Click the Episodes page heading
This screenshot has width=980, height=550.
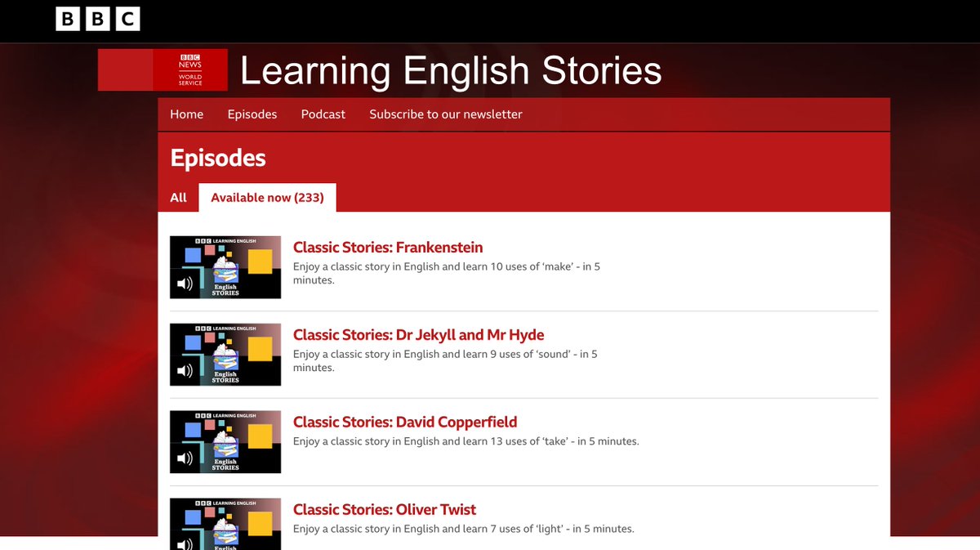pyautogui.click(x=218, y=158)
